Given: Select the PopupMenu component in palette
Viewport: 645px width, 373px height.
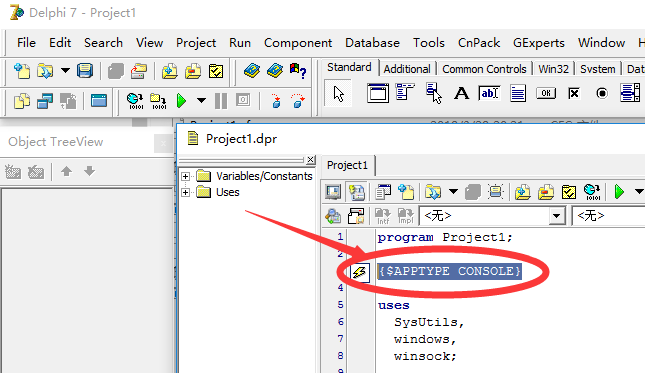Looking at the screenshot, I should tap(433, 93).
